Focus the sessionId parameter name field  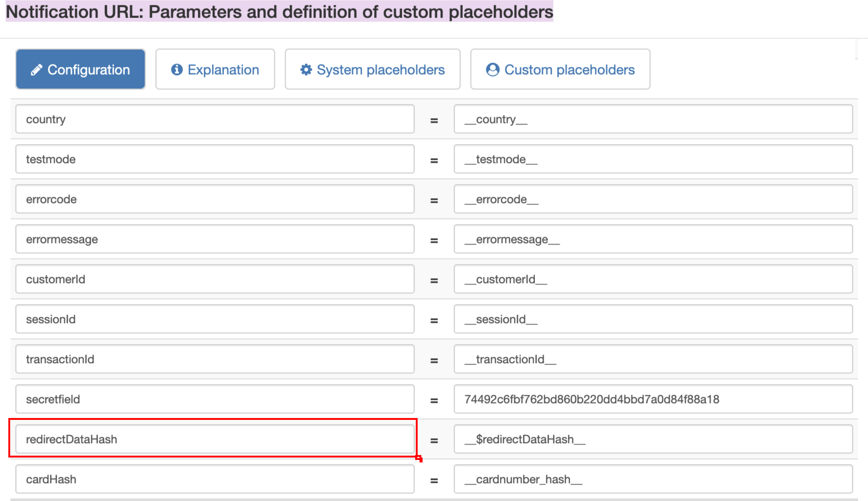[215, 319]
